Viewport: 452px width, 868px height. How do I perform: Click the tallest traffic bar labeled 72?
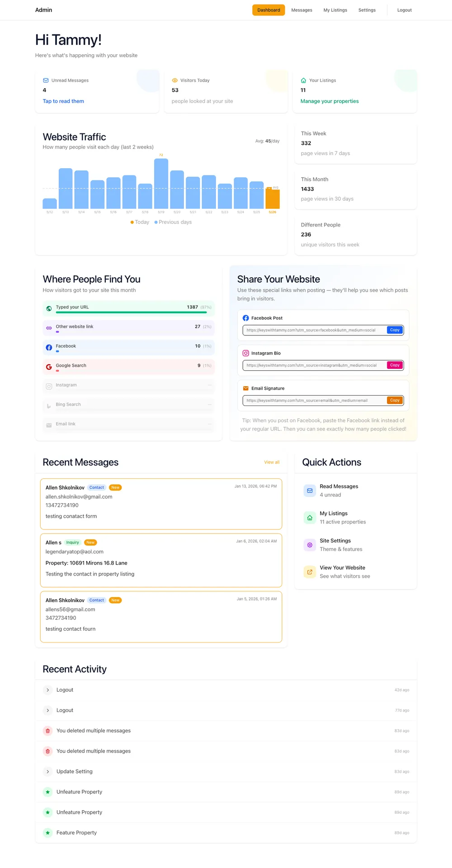coord(161,184)
